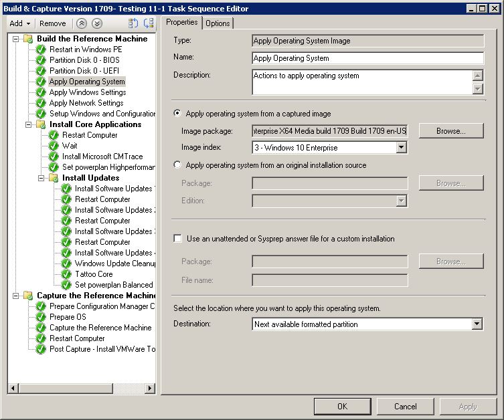The image size is (504, 420).
Task: Click left arrow of tree horizontal scrollbar
Action: [13, 388]
